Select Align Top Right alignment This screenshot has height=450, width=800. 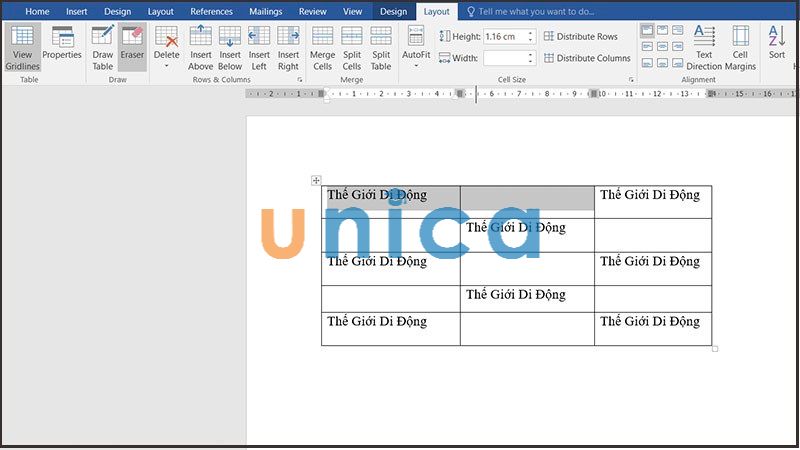(678, 31)
